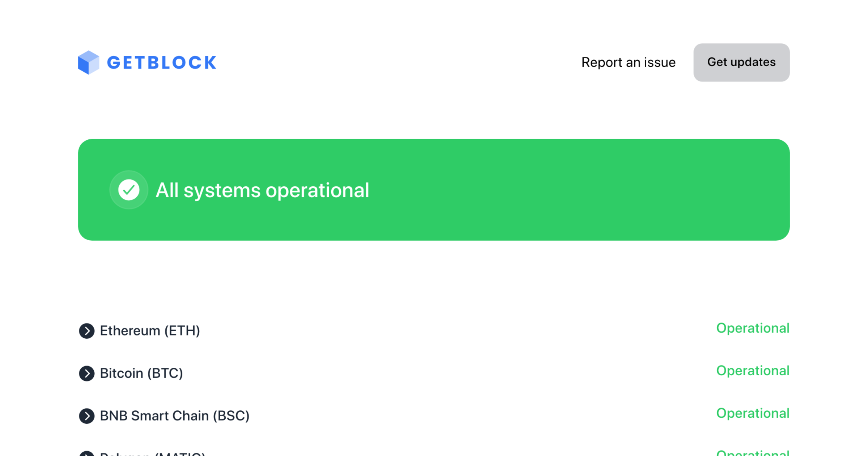Expand the Ethereum (ETH) status section
868x456 pixels.
tap(150, 331)
